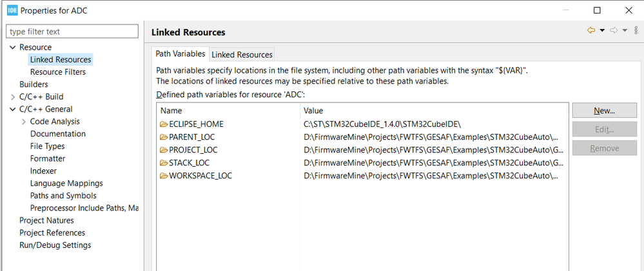This screenshot has height=271, width=644.
Task: Click the back navigation arrow icon
Action: coord(591,30)
